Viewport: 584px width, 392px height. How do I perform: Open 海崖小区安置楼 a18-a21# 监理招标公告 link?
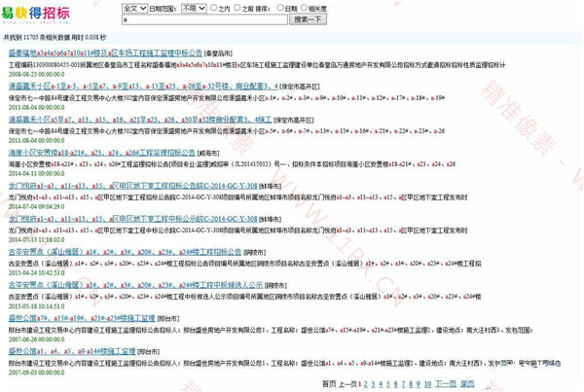click(x=102, y=153)
